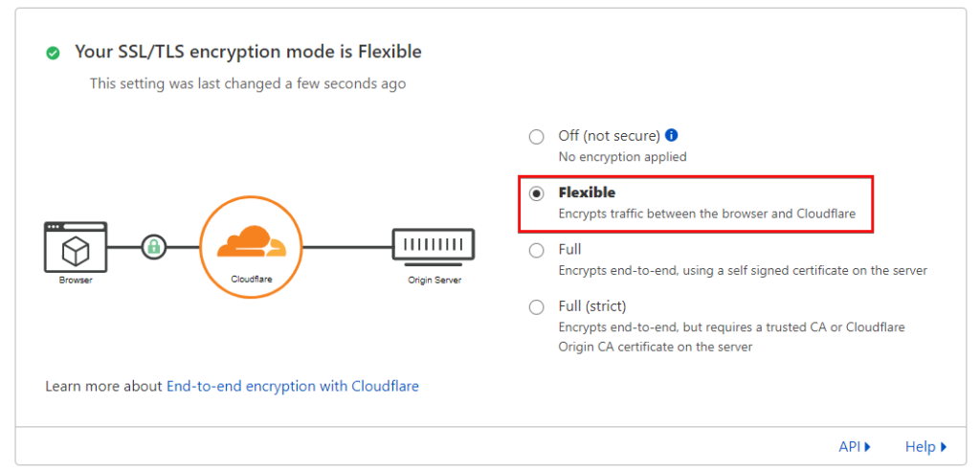This screenshot has height=473, width=980.
Task: Click the Flexible option label text
Action: 587,192
